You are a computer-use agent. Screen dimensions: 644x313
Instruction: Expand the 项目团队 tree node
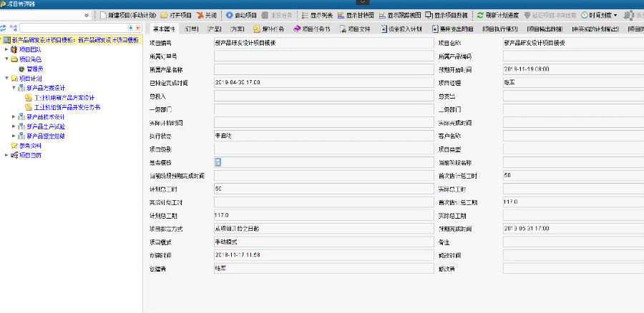(6, 49)
